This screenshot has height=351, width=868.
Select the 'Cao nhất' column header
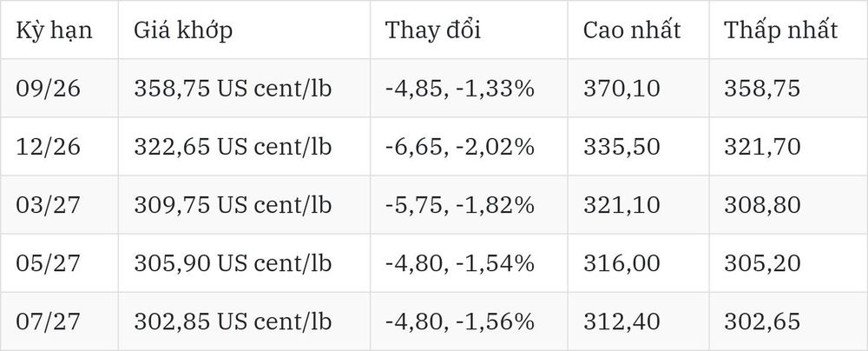pyautogui.click(x=632, y=30)
